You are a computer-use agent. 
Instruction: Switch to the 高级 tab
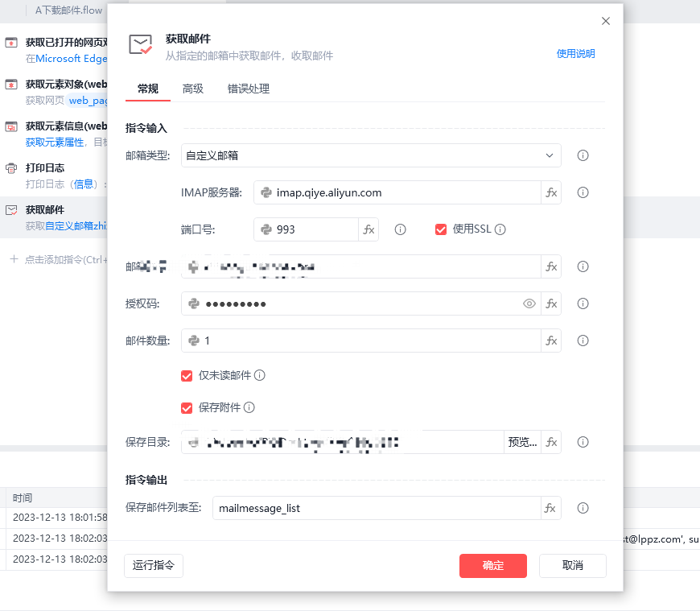(x=193, y=89)
